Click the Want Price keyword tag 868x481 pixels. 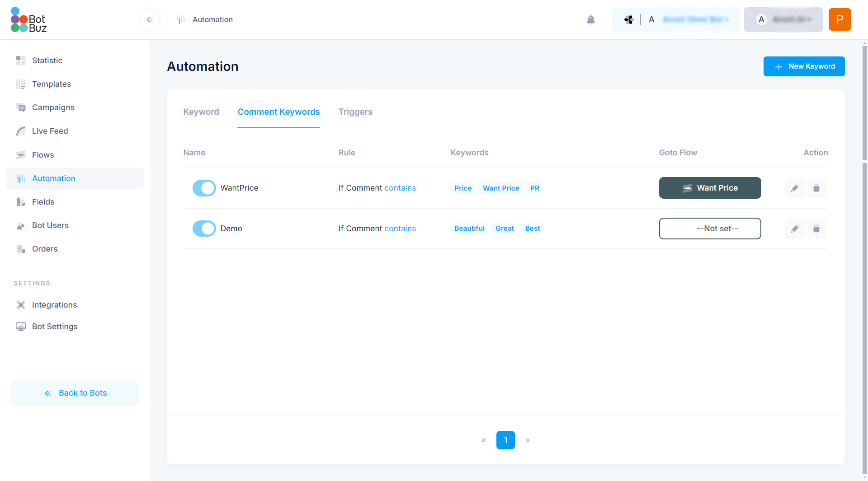coord(501,188)
